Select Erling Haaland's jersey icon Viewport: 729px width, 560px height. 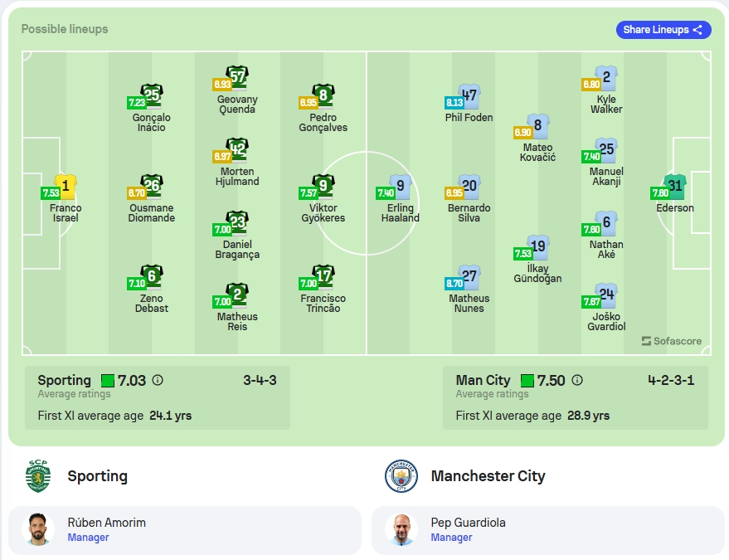[x=401, y=187]
